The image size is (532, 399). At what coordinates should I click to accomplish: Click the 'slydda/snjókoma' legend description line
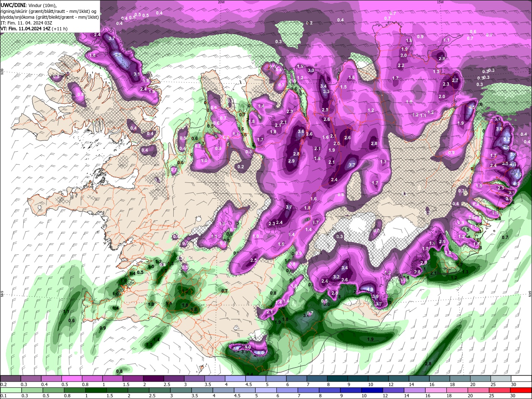[49, 17]
